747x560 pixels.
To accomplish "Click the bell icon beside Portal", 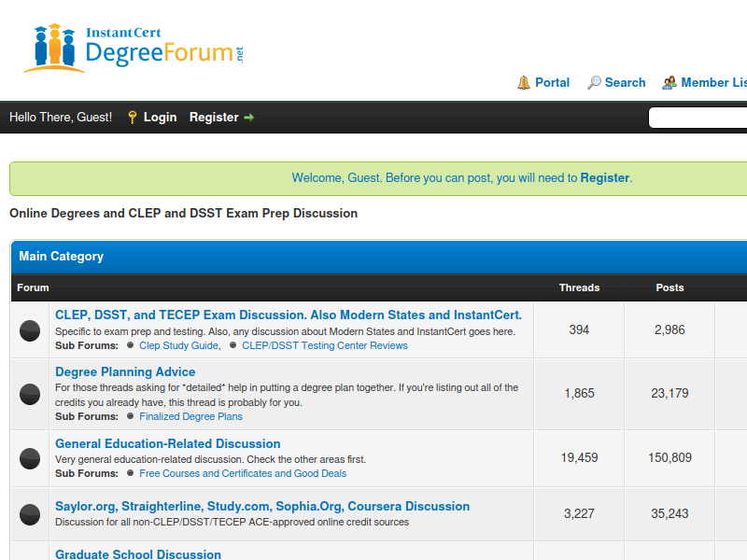I will pos(524,83).
